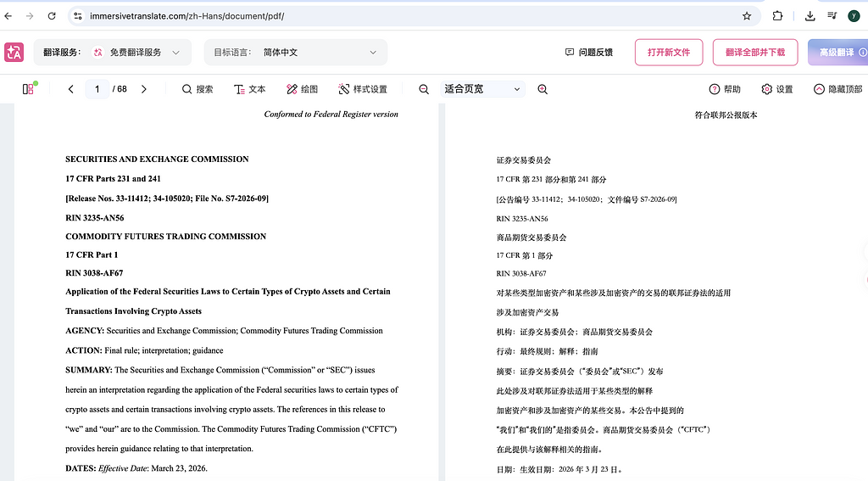
Task: Open the 简体中文 target language dropdown
Action: tap(295, 53)
